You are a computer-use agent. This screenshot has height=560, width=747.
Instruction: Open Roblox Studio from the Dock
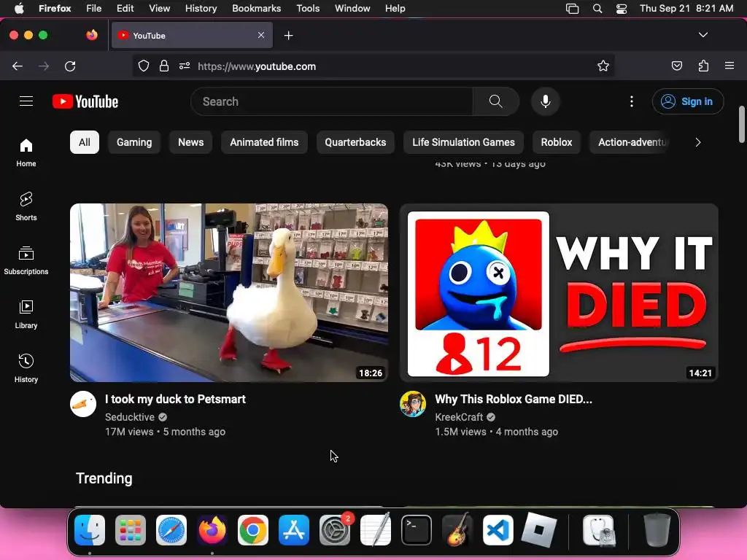[x=539, y=530]
